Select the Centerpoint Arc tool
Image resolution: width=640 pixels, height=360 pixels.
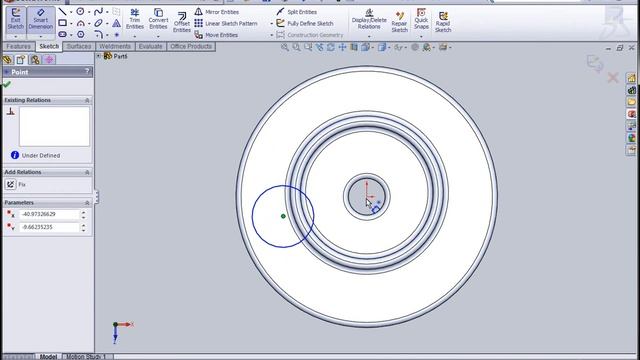pos(80,23)
